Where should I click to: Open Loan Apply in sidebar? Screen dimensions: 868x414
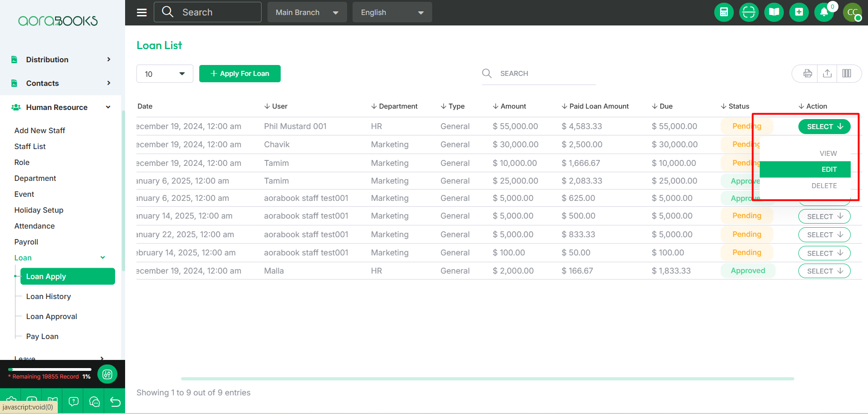[x=68, y=276]
